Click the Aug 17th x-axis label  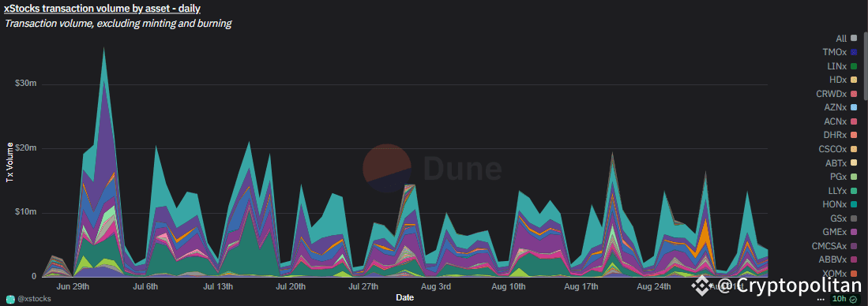pos(581,286)
